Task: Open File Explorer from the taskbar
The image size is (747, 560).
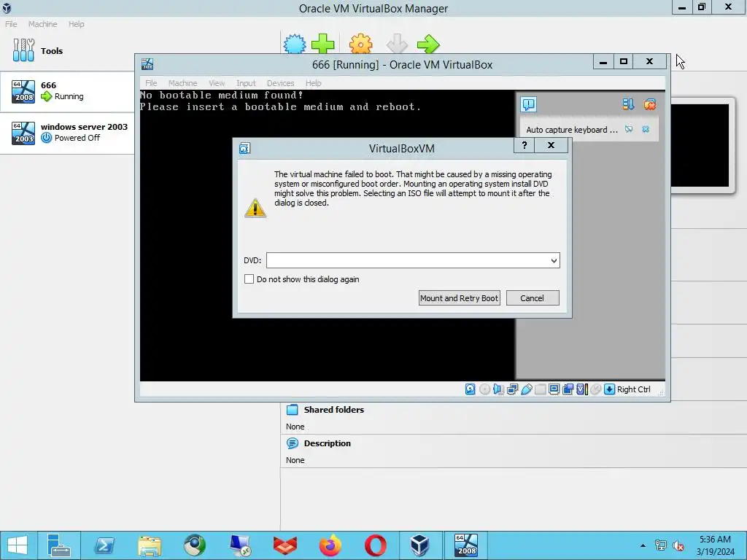Action: pos(150,545)
